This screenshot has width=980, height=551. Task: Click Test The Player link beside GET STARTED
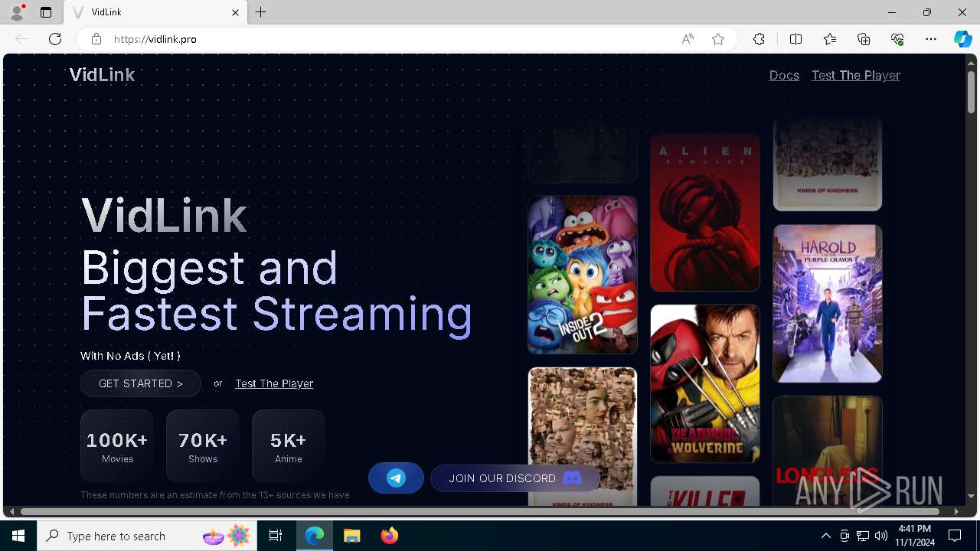274,383
